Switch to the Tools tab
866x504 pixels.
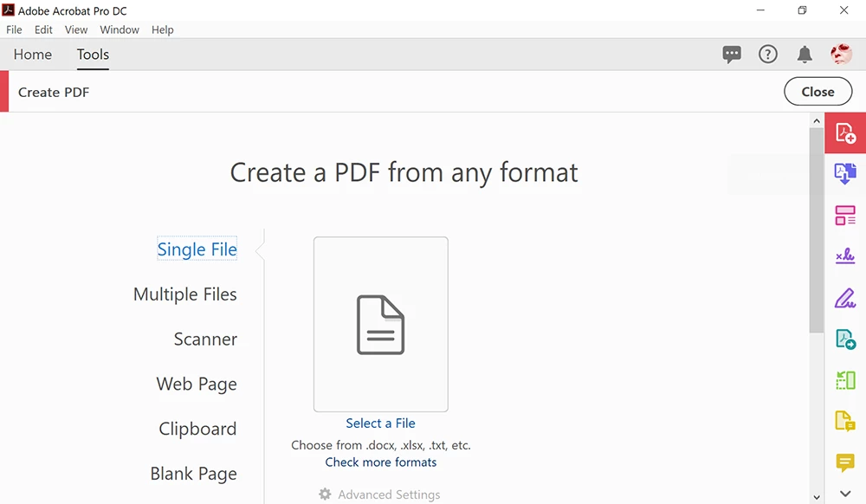pyautogui.click(x=93, y=54)
